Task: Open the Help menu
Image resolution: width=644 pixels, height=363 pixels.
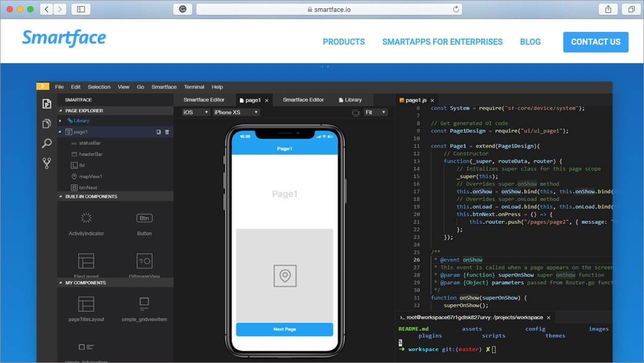Action: 217,87
